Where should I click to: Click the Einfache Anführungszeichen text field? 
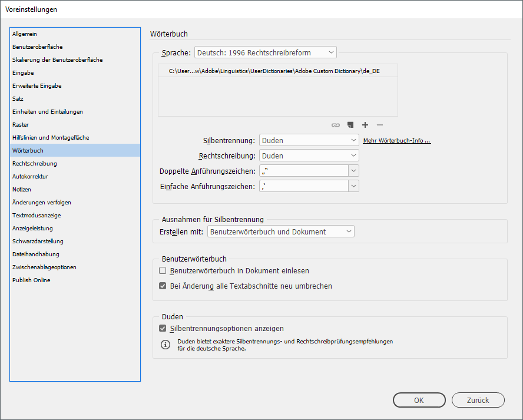(x=304, y=186)
